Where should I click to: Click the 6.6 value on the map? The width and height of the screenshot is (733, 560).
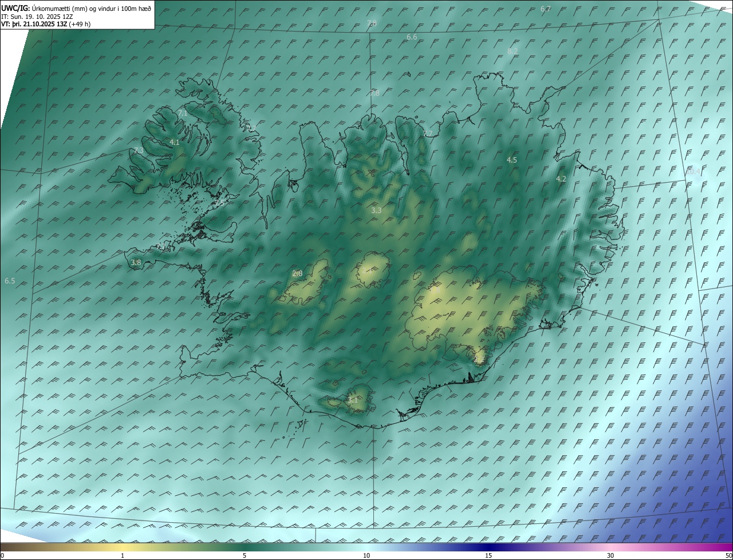(412, 37)
